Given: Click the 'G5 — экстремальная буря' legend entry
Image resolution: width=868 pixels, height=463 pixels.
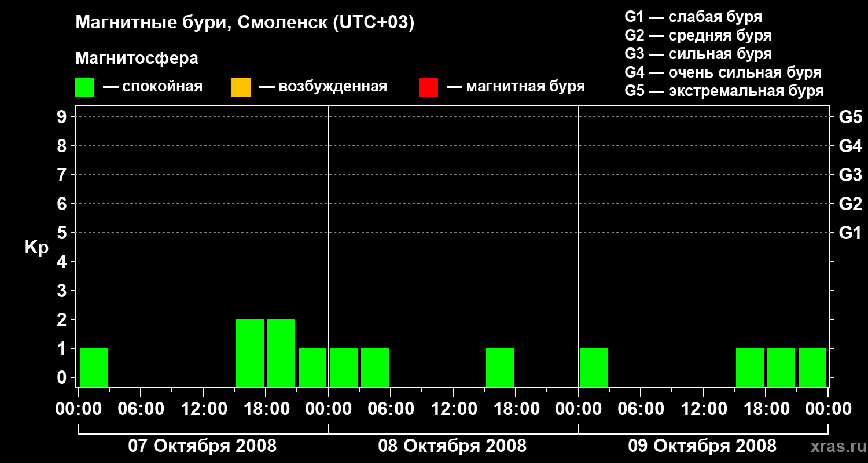Looking at the screenshot, I should (x=724, y=91).
